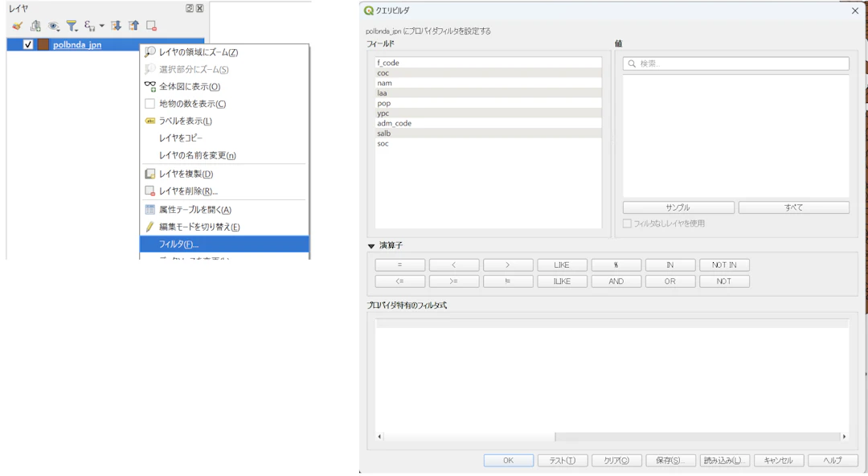Click the LIKE operator button
This screenshot has width=868, height=476.
coord(562,265)
